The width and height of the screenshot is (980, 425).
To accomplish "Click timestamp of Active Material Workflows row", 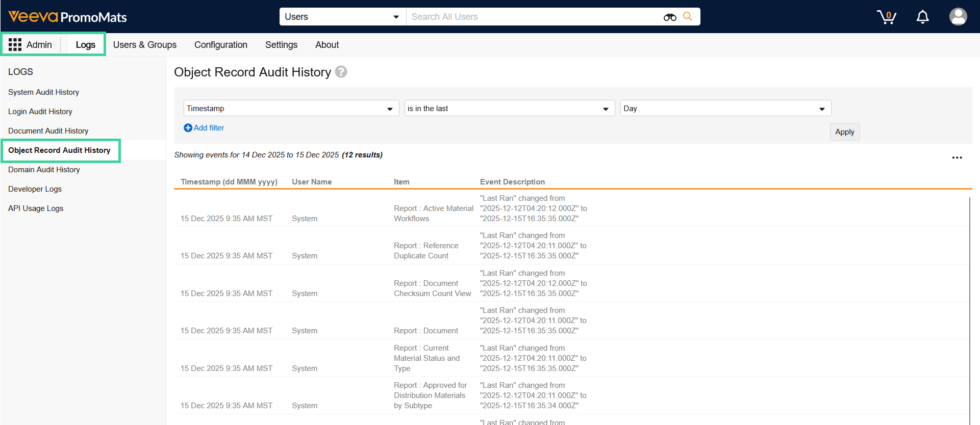I will point(227,219).
